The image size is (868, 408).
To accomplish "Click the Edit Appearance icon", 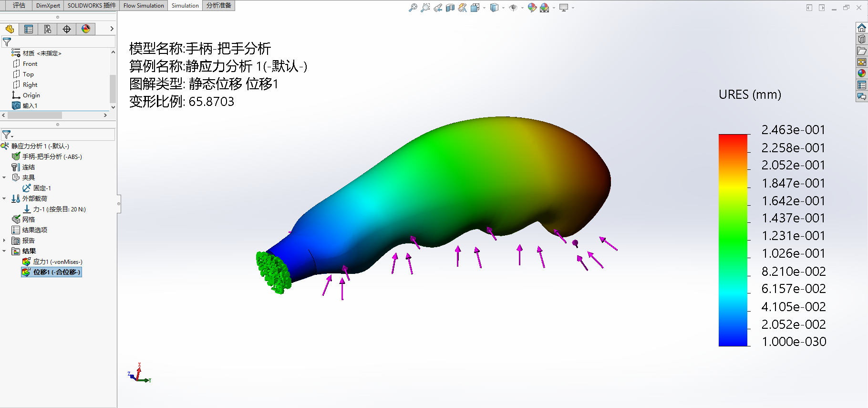I will tap(532, 8).
